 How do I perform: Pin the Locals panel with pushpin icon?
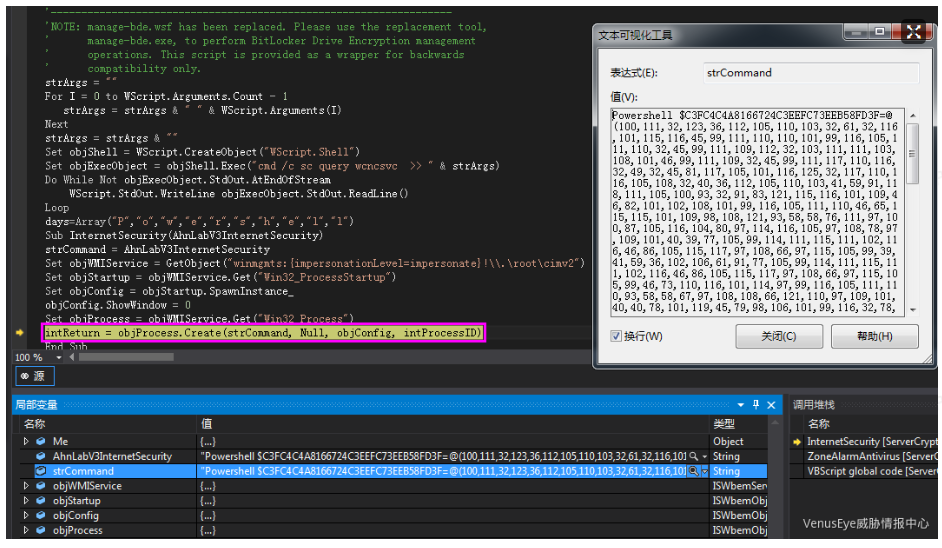tap(756, 405)
